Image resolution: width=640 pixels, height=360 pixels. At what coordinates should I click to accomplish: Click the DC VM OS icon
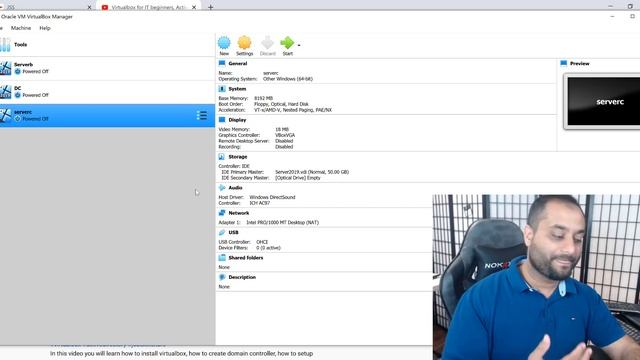click(5, 92)
